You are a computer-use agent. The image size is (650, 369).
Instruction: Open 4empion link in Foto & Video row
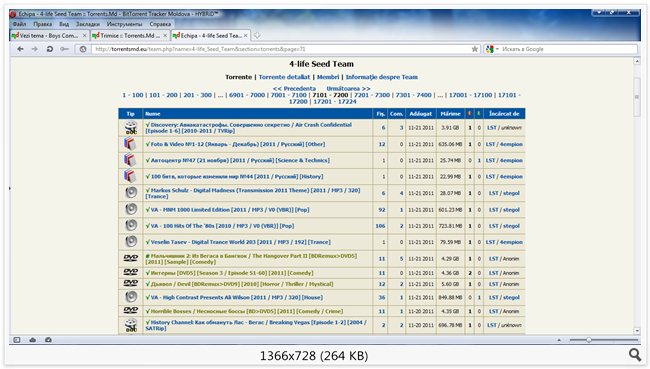511,144
